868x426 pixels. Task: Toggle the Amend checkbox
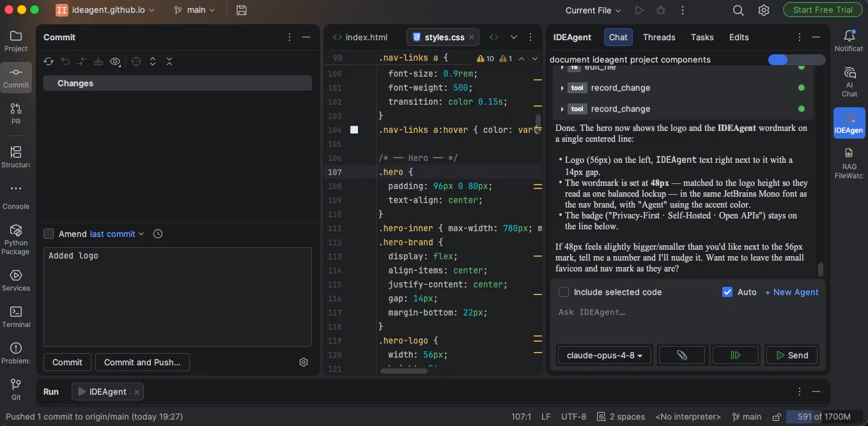(49, 234)
